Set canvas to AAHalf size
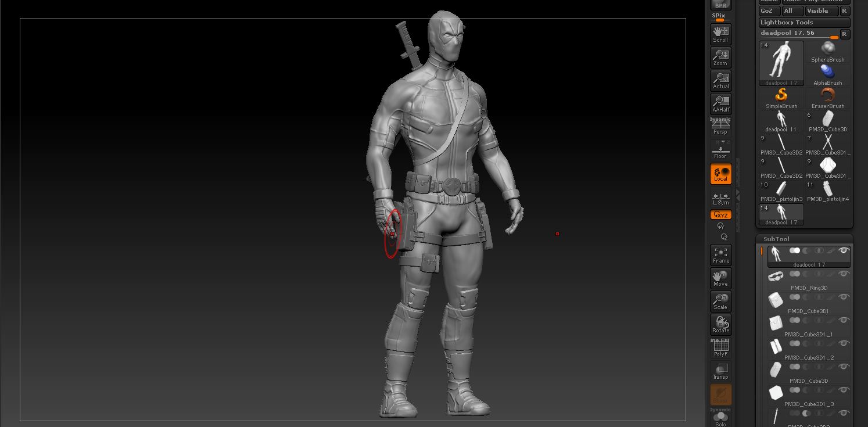The image size is (868, 427). [x=720, y=104]
